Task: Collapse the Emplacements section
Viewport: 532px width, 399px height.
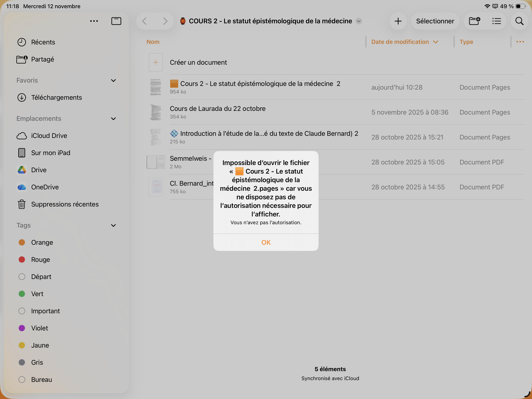Action: tap(113, 119)
